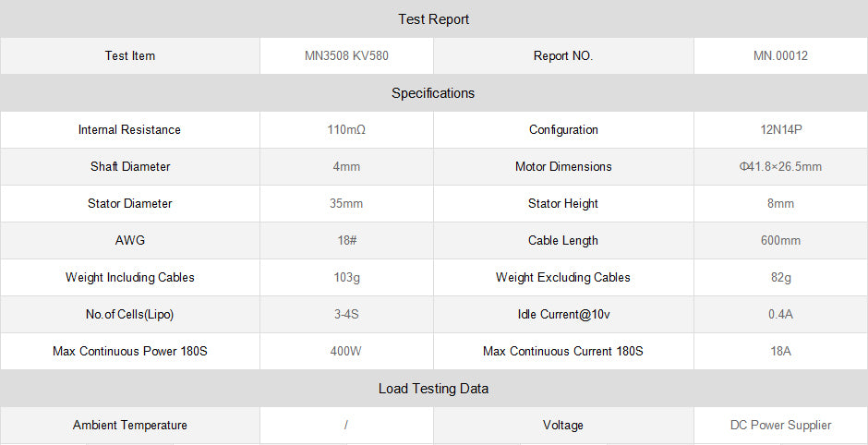Click the Stator Diameter label
Screen dimensions: 868x445
(129, 204)
